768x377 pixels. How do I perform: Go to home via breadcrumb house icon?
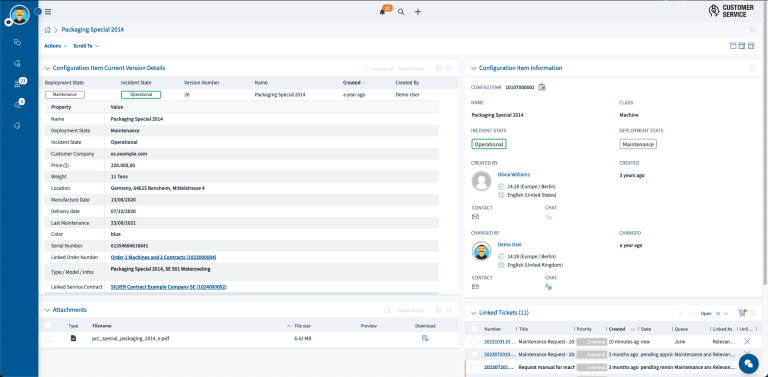point(48,30)
